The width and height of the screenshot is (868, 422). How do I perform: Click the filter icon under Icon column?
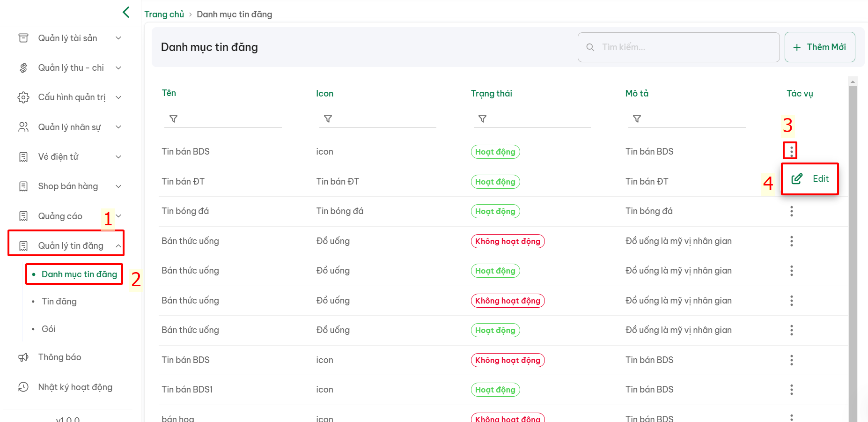click(x=328, y=118)
